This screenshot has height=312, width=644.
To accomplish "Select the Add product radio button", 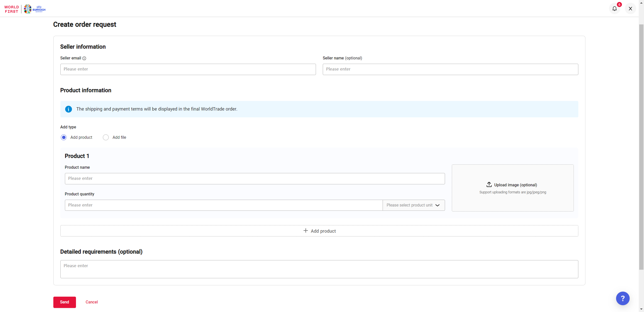I will pos(64,137).
